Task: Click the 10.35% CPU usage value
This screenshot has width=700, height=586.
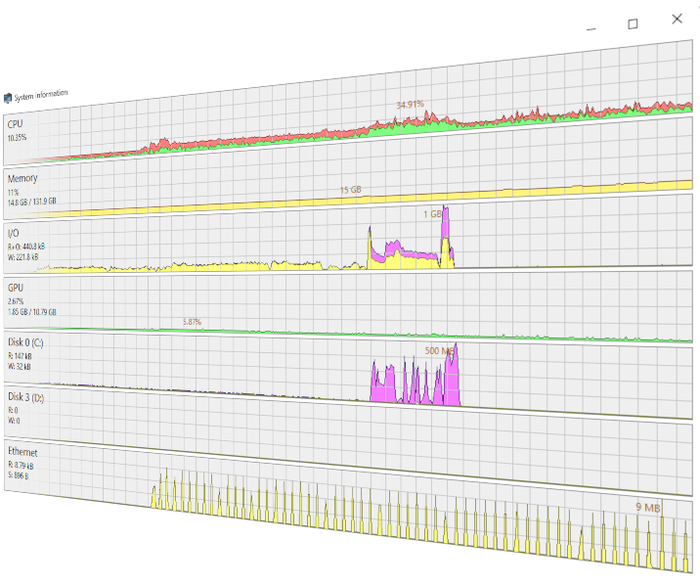Action: tap(17, 137)
